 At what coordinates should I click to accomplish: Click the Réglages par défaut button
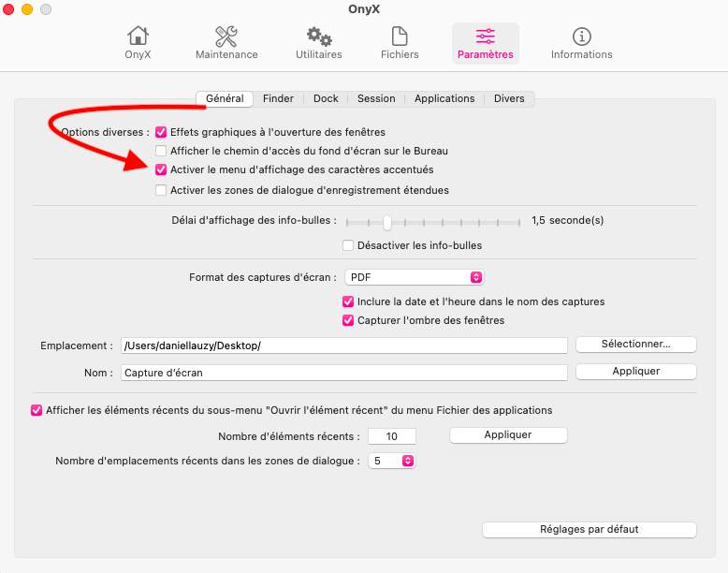pyautogui.click(x=589, y=529)
